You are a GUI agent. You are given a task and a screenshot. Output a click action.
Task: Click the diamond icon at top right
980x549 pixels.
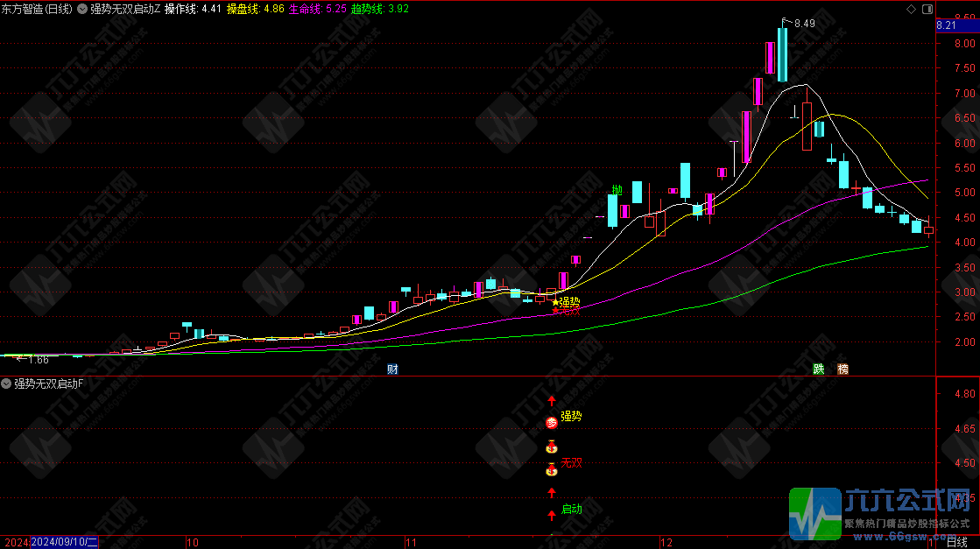[912, 9]
